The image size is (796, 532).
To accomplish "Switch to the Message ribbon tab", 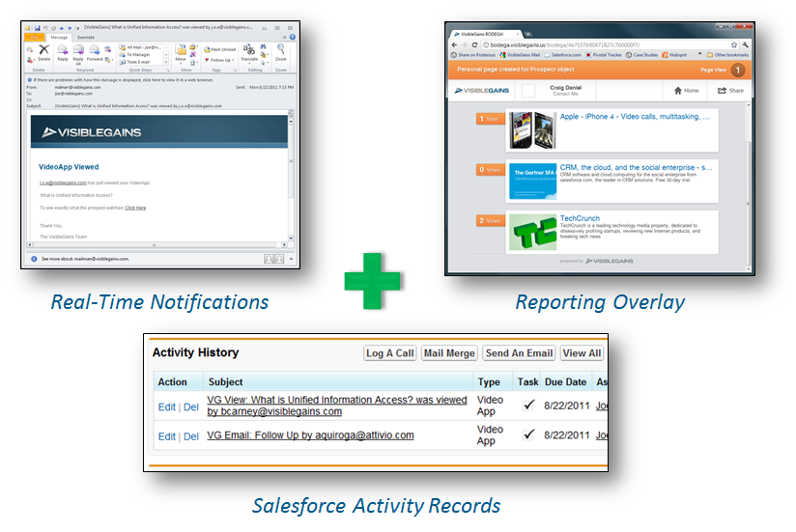I will click(59, 38).
